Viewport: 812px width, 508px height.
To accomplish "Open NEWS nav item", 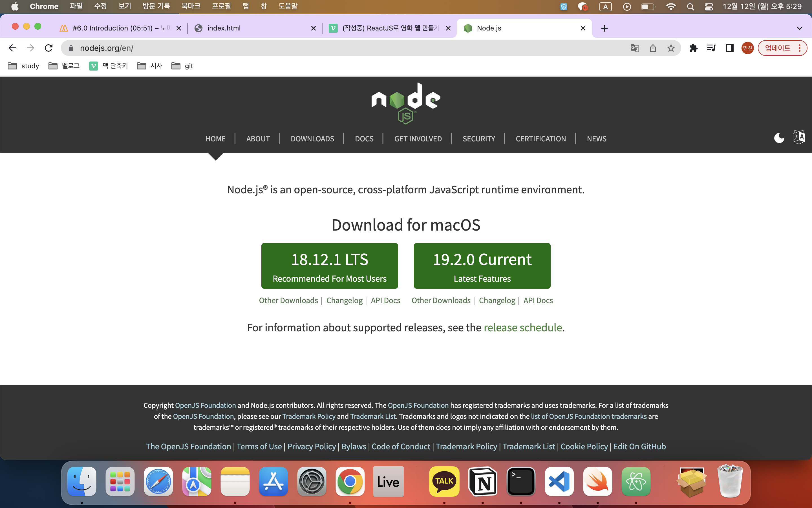I will click(x=597, y=139).
